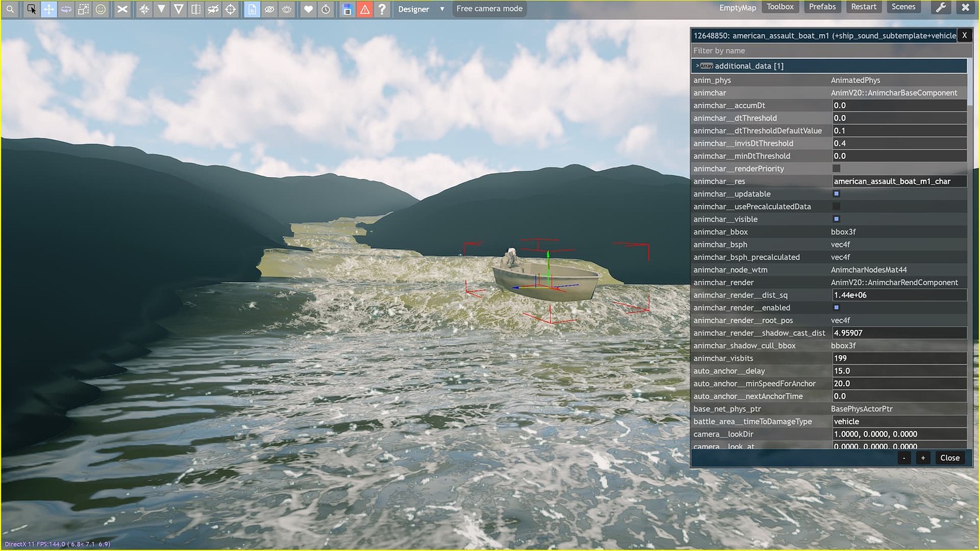Select the crosshair targeting tool
This screenshot has height=551, width=980.
(231, 9)
